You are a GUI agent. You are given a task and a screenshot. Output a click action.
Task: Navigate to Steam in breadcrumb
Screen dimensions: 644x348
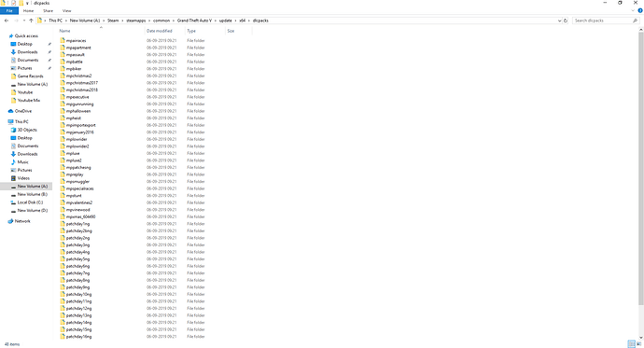[113, 21]
